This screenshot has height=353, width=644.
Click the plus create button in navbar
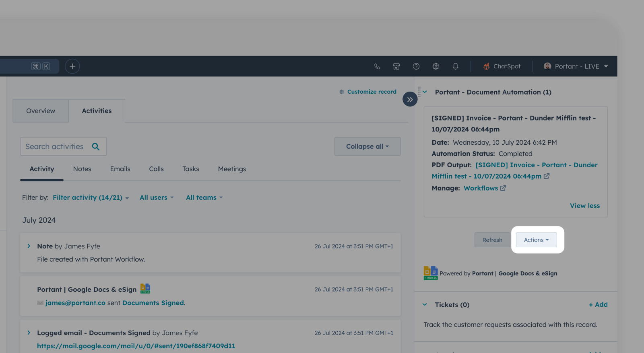(x=72, y=66)
